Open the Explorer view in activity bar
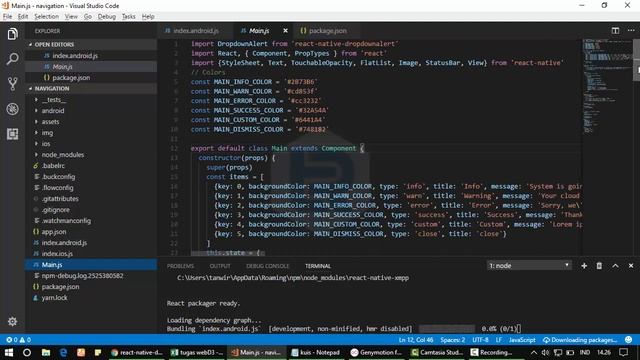640x360 pixels. coord(12,34)
